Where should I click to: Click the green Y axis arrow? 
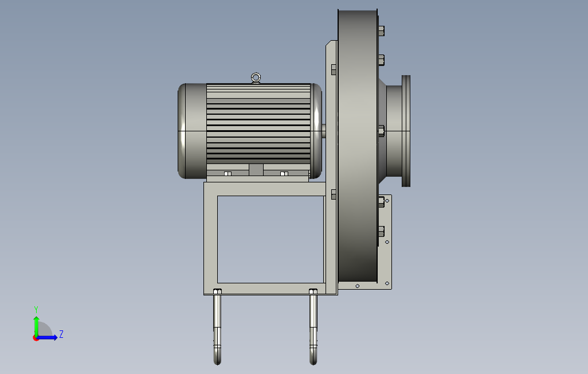(x=36, y=326)
